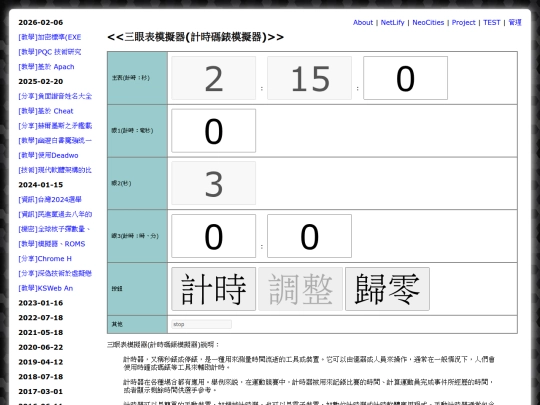This screenshot has width=540, height=405.
Task: Click the stop status field
Action: [x=201, y=324]
